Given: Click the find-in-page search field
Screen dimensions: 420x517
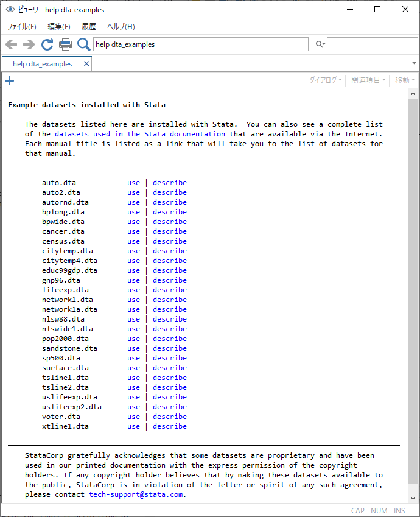Looking at the screenshot, I should [x=372, y=44].
